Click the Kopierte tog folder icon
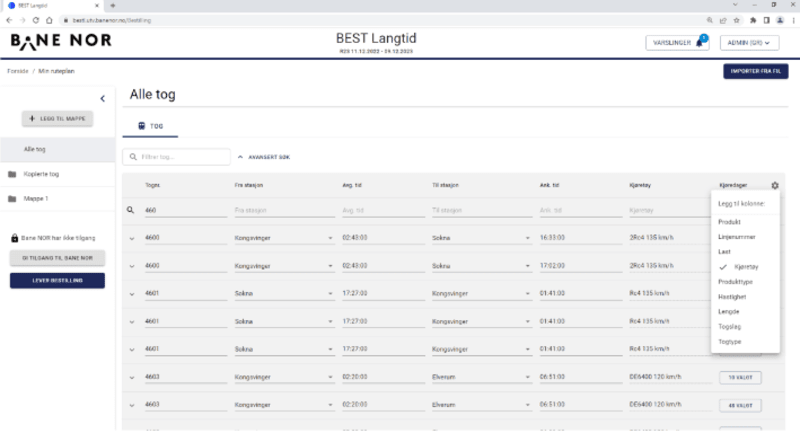Viewport: 800px width, 433px height. [x=12, y=174]
